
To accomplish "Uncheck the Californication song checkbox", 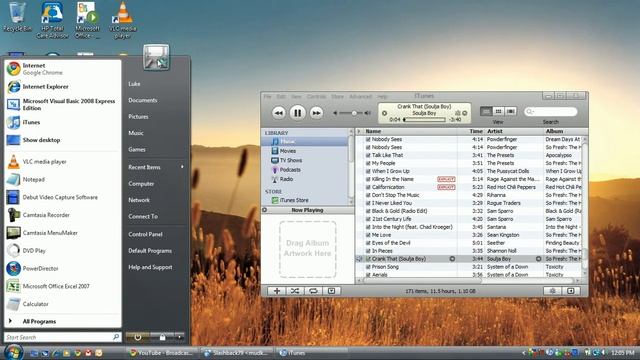I will pos(368,187).
